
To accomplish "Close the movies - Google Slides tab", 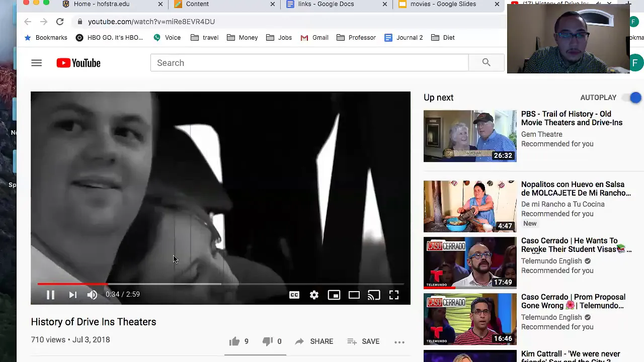I will pyautogui.click(x=497, y=4).
